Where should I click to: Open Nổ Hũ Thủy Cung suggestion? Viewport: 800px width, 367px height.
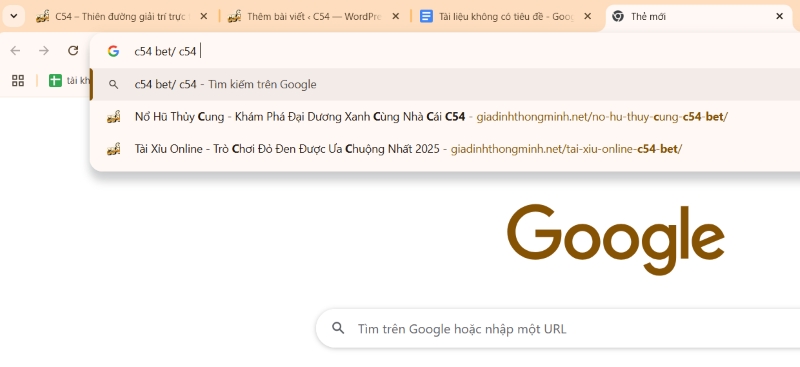[x=445, y=117]
